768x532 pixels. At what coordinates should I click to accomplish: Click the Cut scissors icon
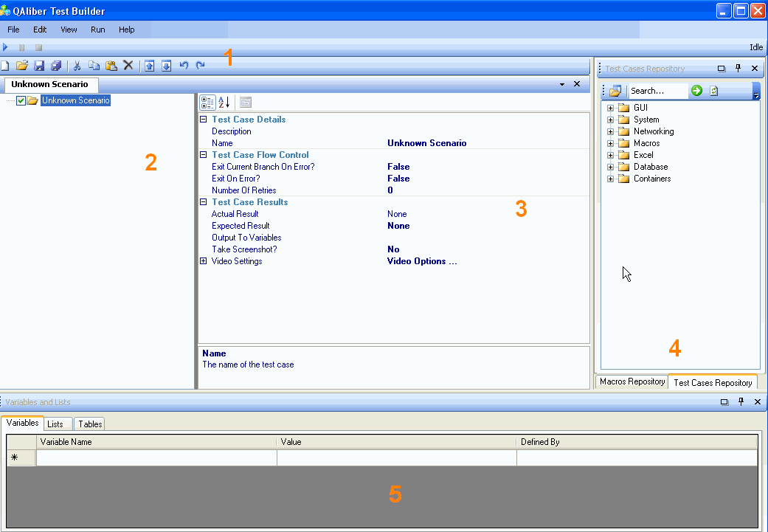77,66
